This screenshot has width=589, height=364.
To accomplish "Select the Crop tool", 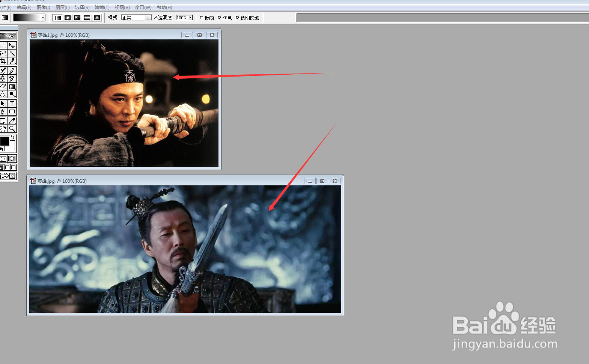I will pos(3,61).
